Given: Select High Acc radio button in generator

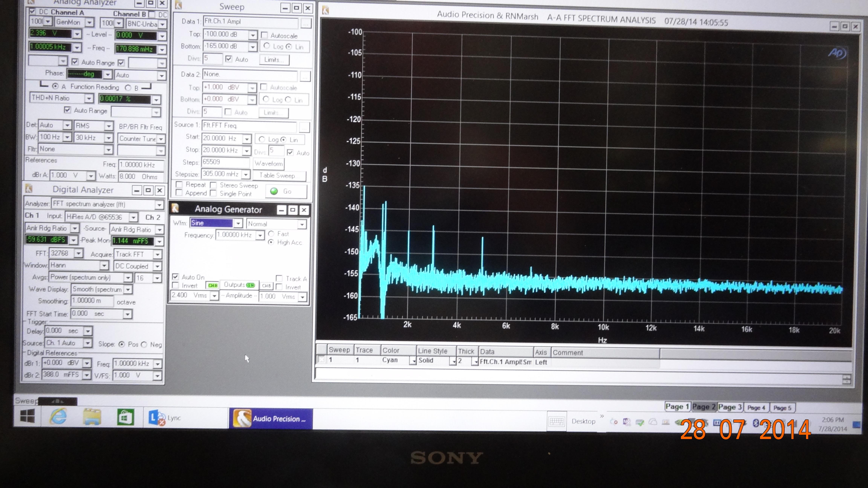Looking at the screenshot, I should 271,242.
